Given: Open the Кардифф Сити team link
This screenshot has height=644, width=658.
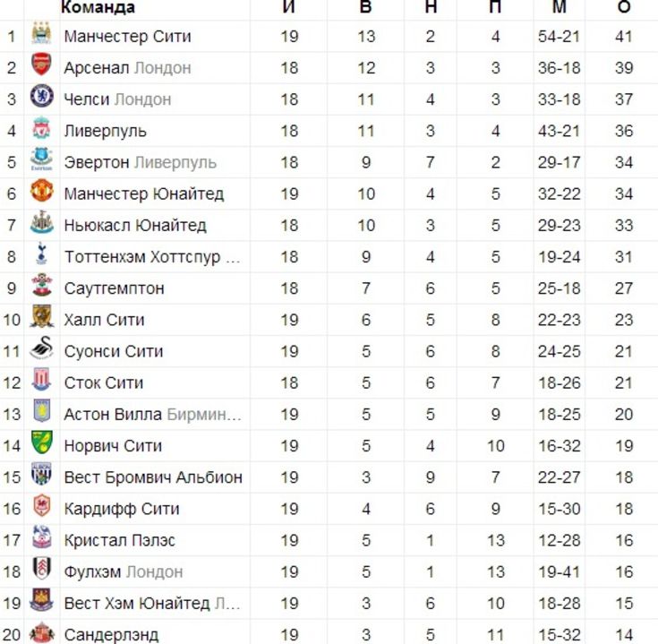Looking at the screenshot, I should pyautogui.click(x=122, y=509).
